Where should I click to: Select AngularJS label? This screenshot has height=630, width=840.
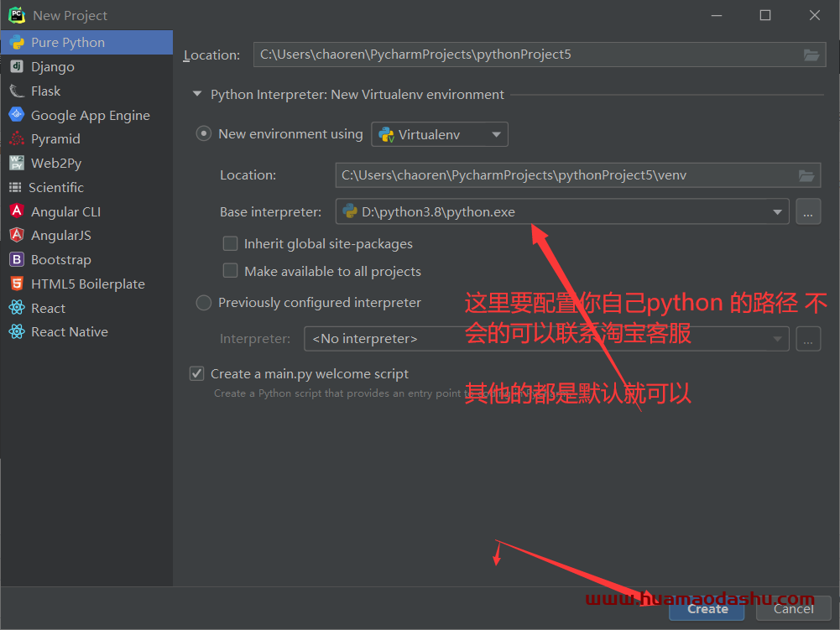click(x=61, y=235)
